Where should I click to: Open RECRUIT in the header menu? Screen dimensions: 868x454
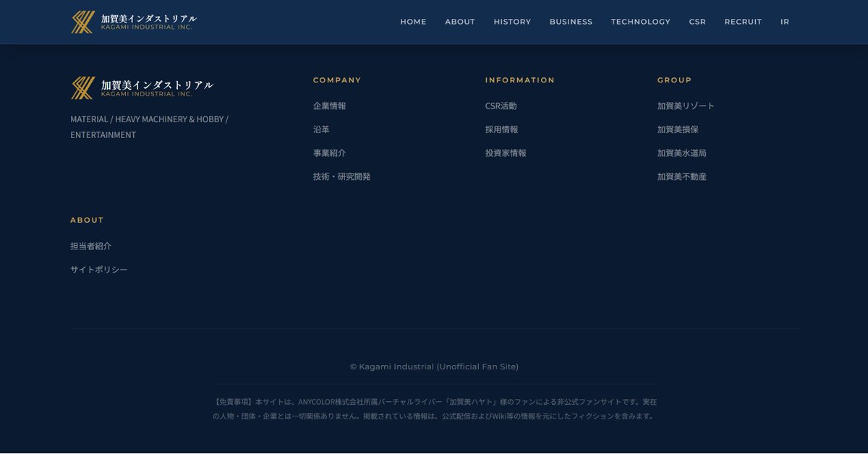point(743,22)
